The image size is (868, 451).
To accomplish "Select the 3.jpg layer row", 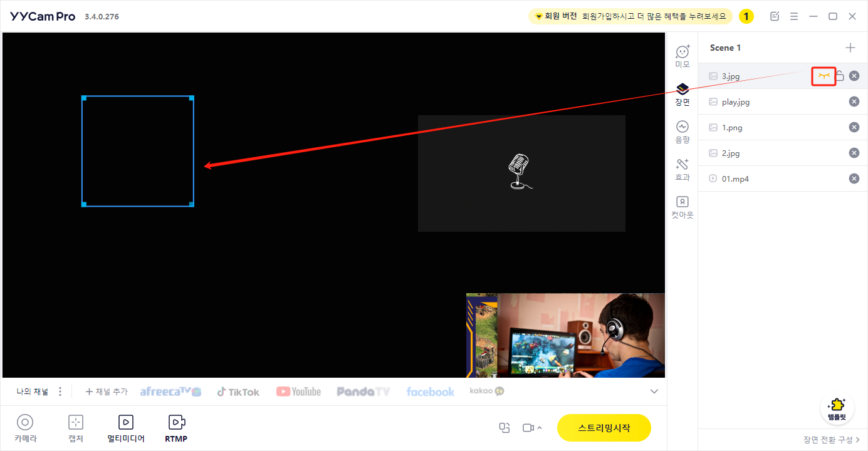I will (x=783, y=76).
